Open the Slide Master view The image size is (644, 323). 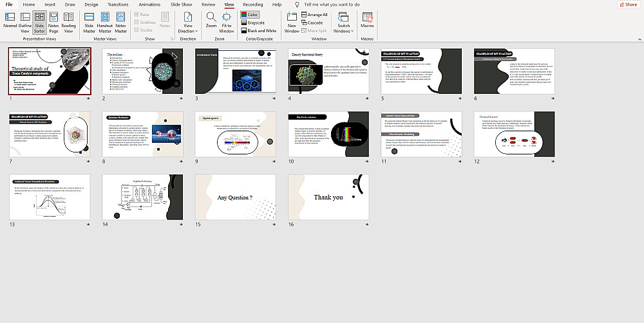pyautogui.click(x=89, y=23)
